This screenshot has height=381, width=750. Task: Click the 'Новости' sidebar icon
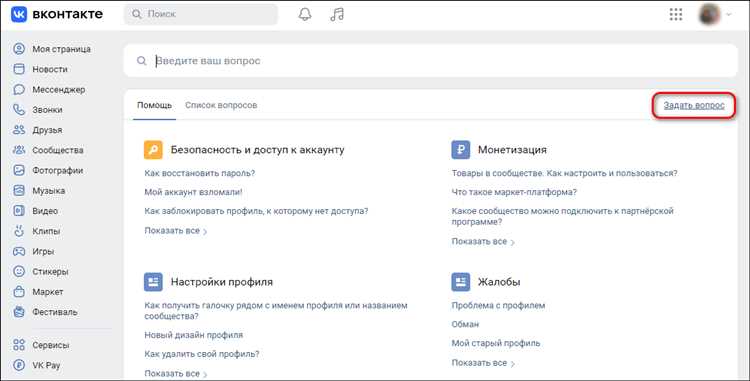pyautogui.click(x=19, y=69)
